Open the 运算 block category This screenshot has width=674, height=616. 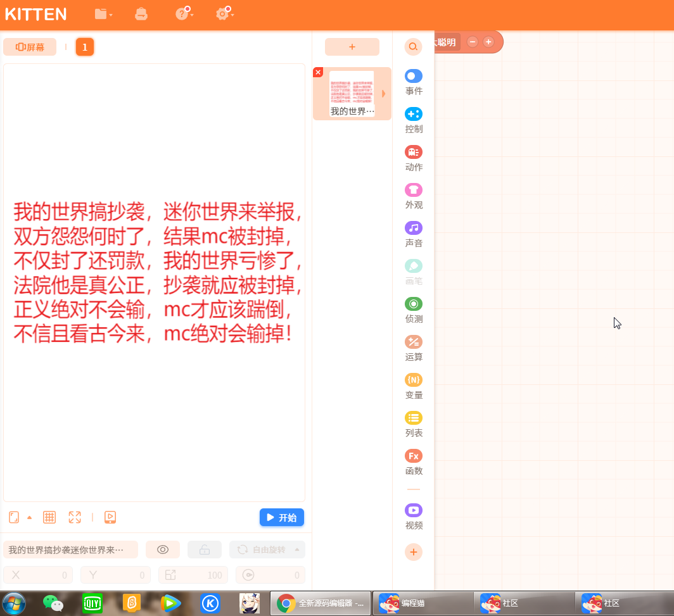pos(414,348)
